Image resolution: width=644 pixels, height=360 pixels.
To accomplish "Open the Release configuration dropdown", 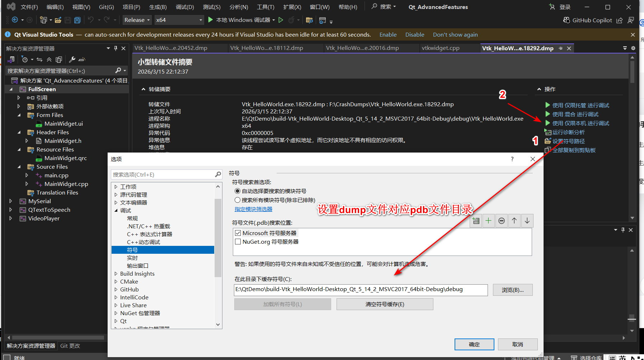I will 137,20.
